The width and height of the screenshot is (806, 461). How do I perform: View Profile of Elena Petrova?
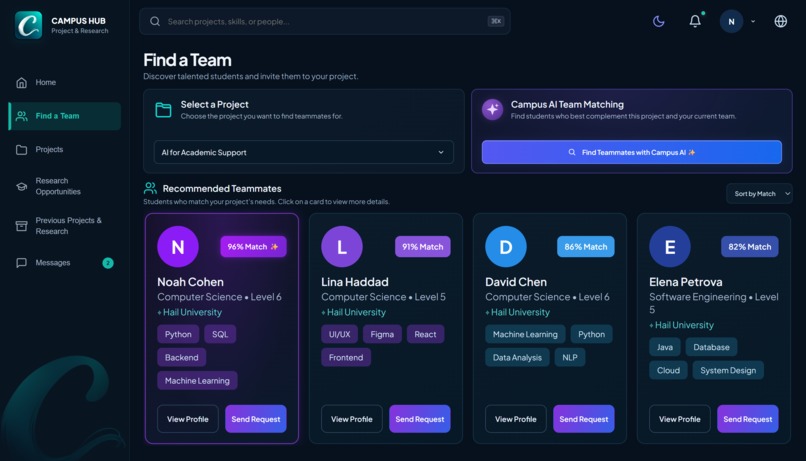coord(680,419)
